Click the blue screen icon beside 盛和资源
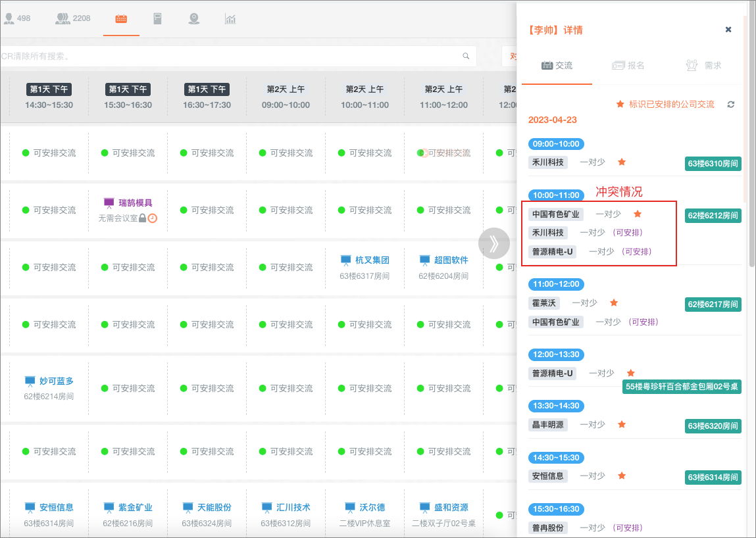This screenshot has height=538, width=756. [x=425, y=508]
